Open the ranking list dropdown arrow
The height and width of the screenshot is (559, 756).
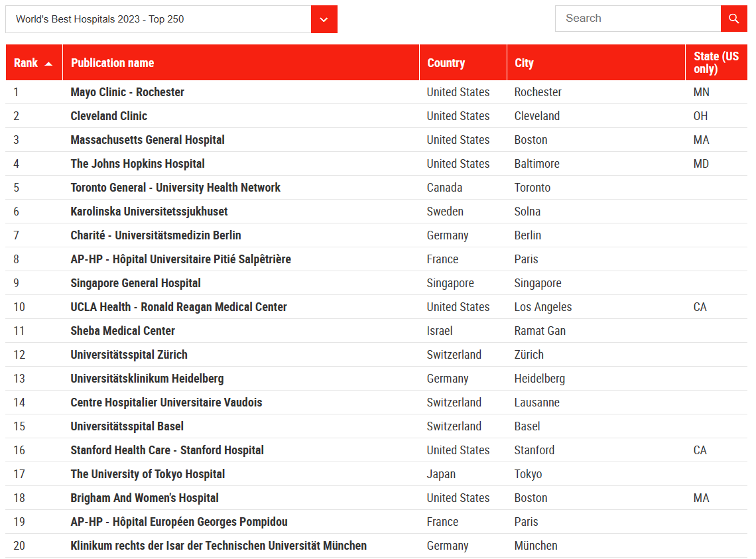pos(324,19)
